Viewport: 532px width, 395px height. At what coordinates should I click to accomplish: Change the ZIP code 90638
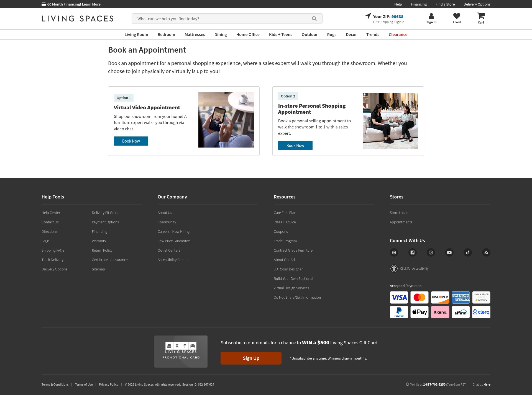397,17
